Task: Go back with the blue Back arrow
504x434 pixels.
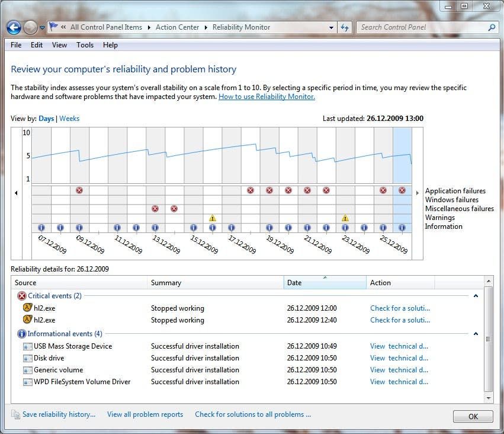Action: [x=14, y=28]
